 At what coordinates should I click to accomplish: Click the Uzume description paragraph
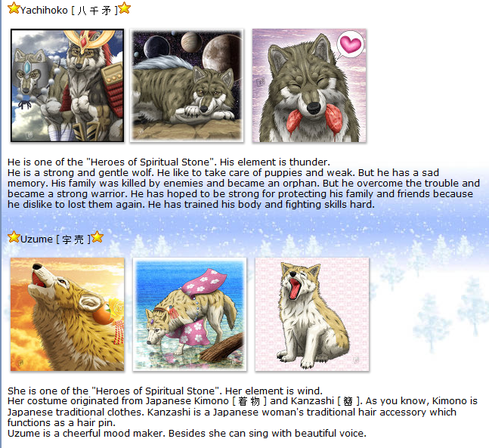[243, 412]
